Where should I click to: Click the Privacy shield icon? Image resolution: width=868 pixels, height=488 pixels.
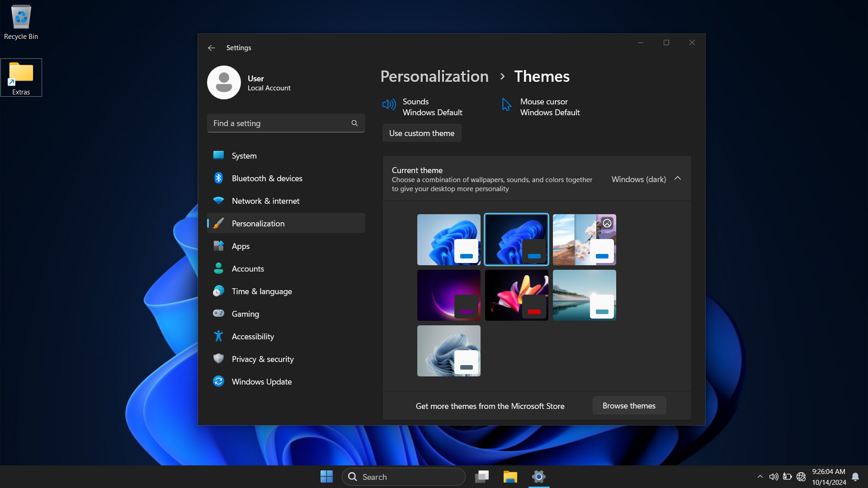click(218, 359)
